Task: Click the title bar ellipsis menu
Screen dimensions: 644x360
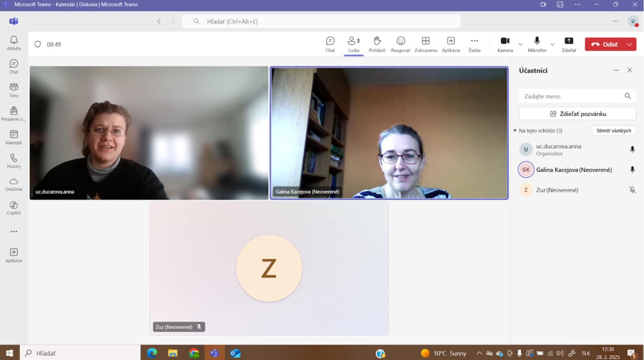Action: (x=577, y=4)
